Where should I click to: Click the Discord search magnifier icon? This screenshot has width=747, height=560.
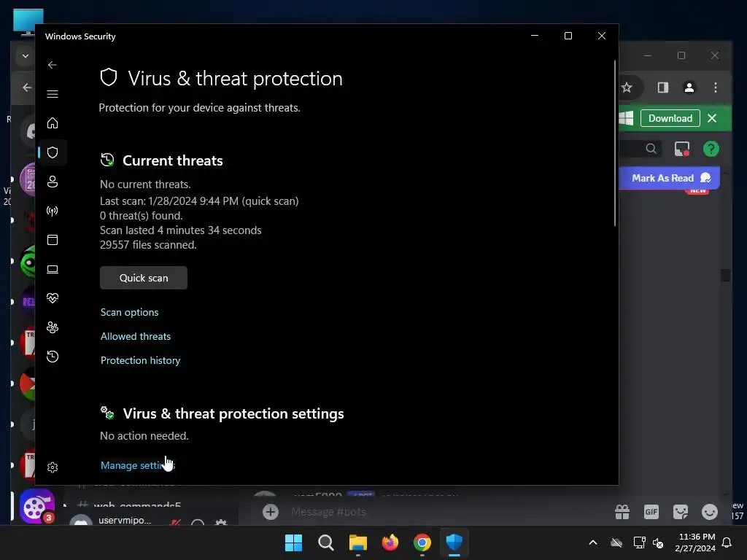651,149
